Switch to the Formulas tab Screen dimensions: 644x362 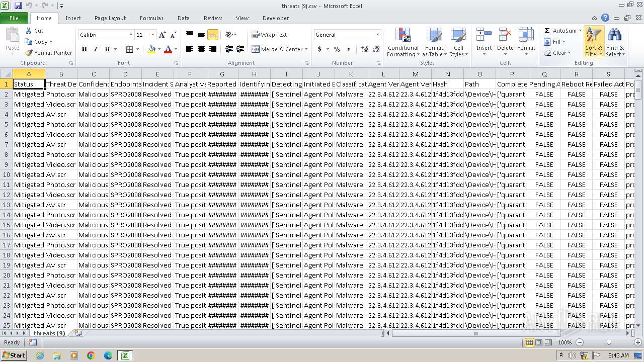pos(151,18)
